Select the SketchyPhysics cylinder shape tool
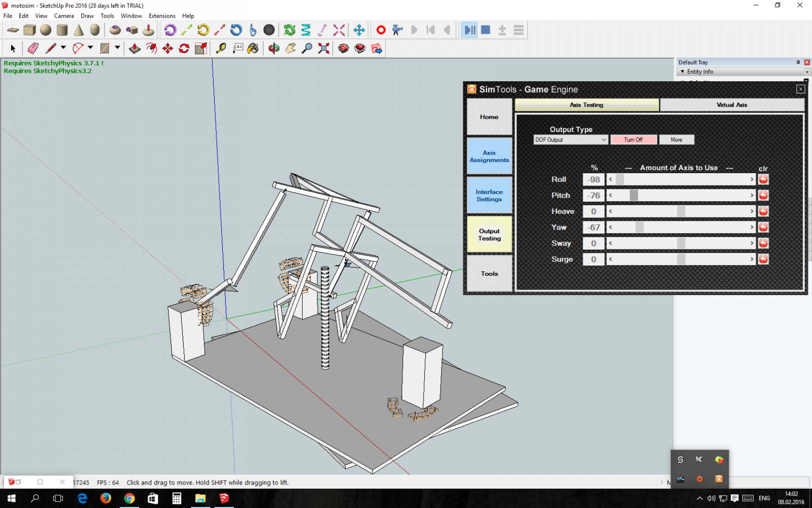The image size is (812, 508). pyautogui.click(x=62, y=30)
